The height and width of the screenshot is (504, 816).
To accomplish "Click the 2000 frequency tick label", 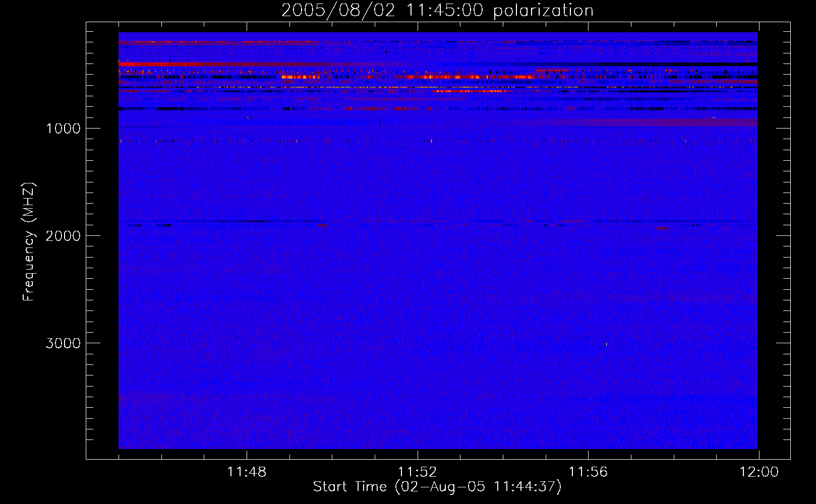I will coord(63,236).
